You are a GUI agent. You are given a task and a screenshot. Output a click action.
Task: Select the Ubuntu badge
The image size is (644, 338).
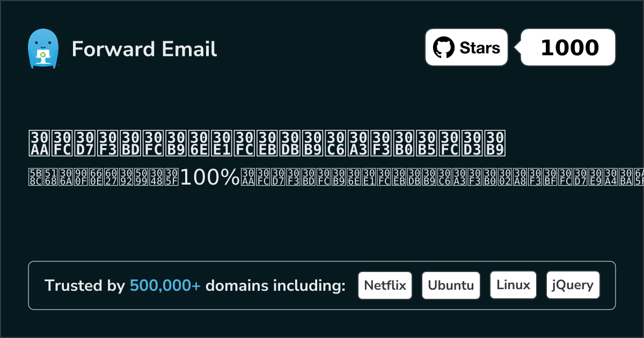pyautogui.click(x=451, y=285)
